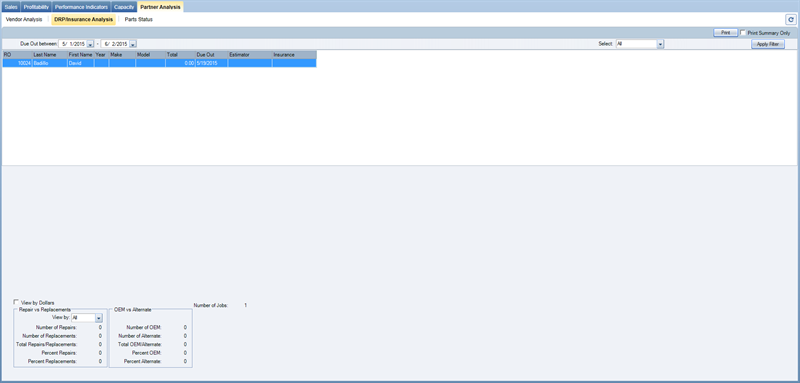Enable Print Summary Only checkbox
This screenshot has height=383, width=800.
[743, 32]
